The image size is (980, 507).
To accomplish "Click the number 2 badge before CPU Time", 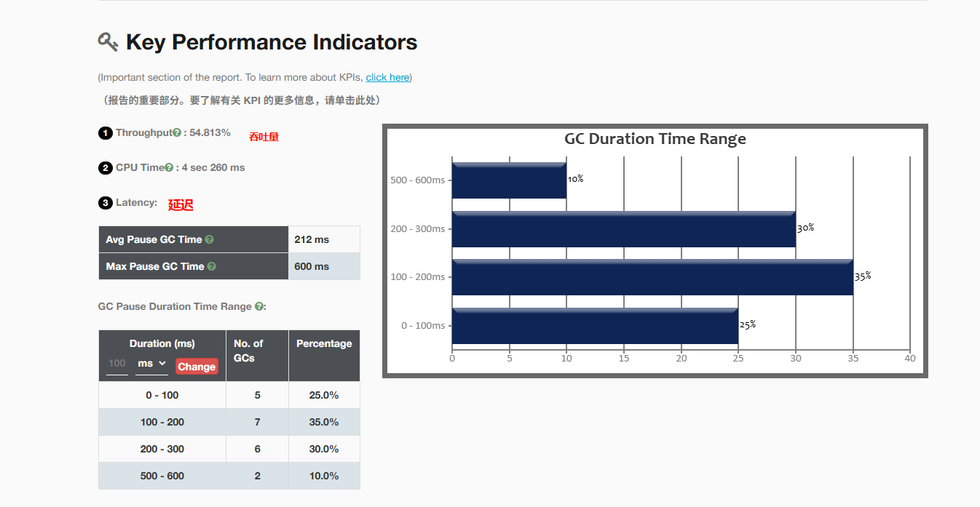I will (x=105, y=168).
